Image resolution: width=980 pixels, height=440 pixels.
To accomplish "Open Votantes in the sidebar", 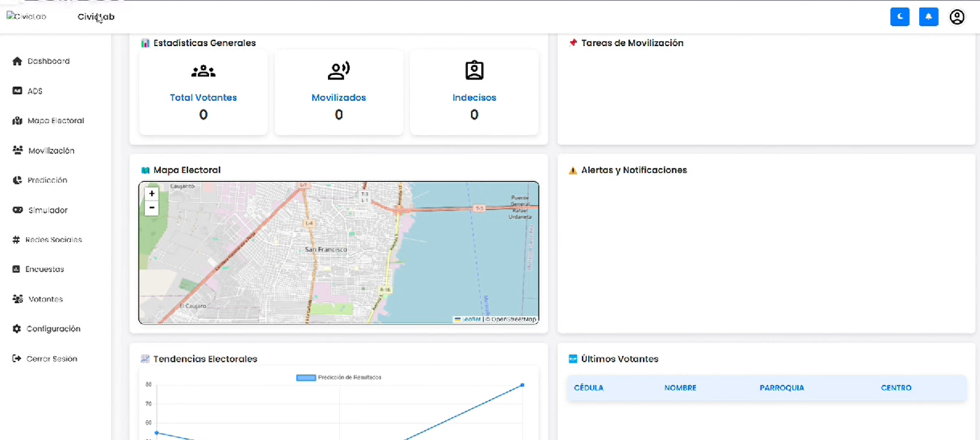I will 45,299.
